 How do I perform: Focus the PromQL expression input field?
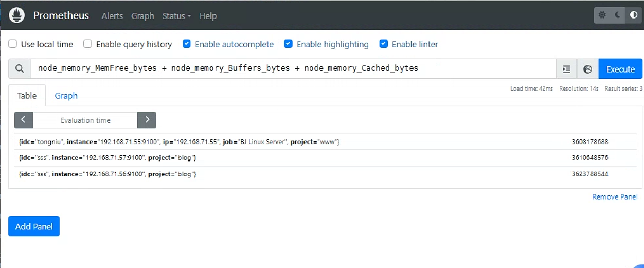click(293, 69)
